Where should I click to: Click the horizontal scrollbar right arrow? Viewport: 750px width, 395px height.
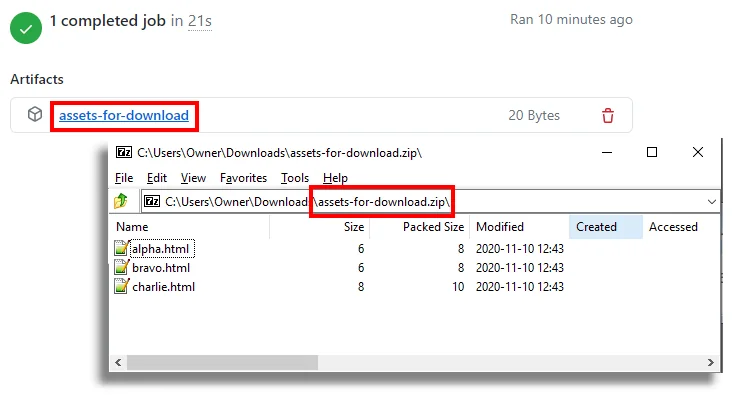click(711, 362)
